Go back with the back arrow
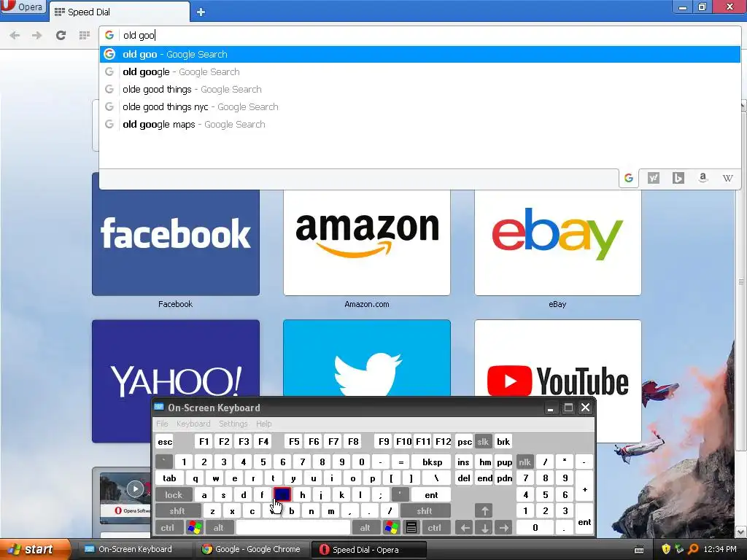747x560 pixels. point(15,35)
